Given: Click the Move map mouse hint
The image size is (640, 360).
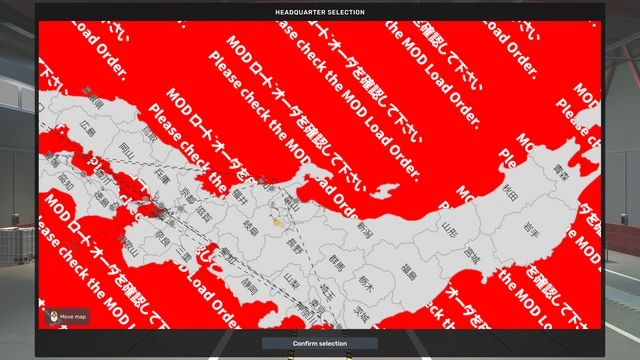Looking at the screenshot, I should [67, 317].
